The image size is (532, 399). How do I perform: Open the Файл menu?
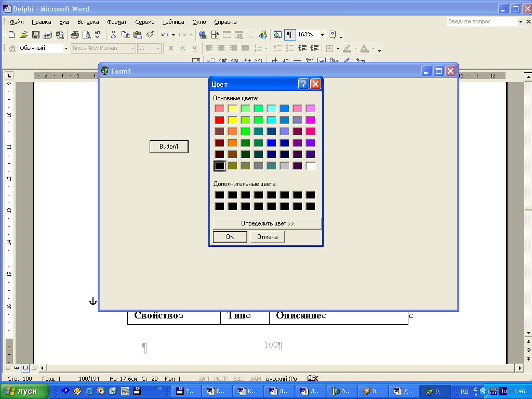point(17,22)
